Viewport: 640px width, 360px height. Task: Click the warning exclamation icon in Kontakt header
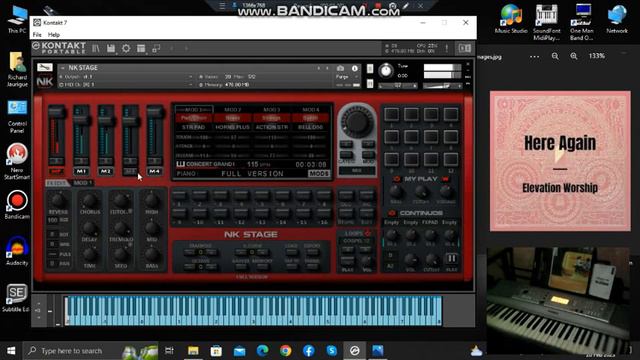447,48
